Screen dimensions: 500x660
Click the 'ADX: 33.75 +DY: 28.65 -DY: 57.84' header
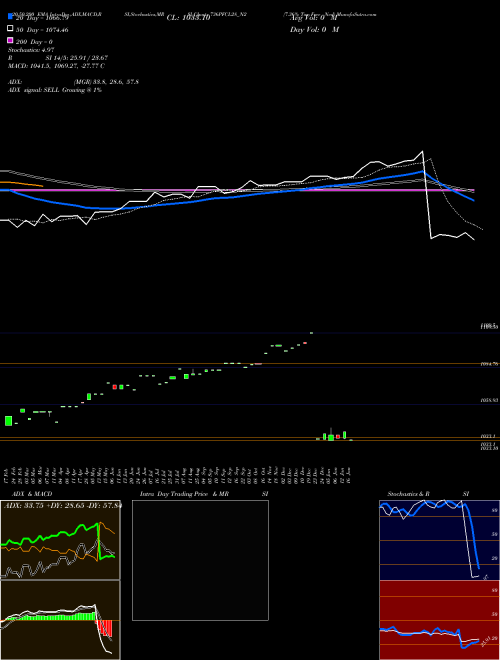[x=63, y=506]
